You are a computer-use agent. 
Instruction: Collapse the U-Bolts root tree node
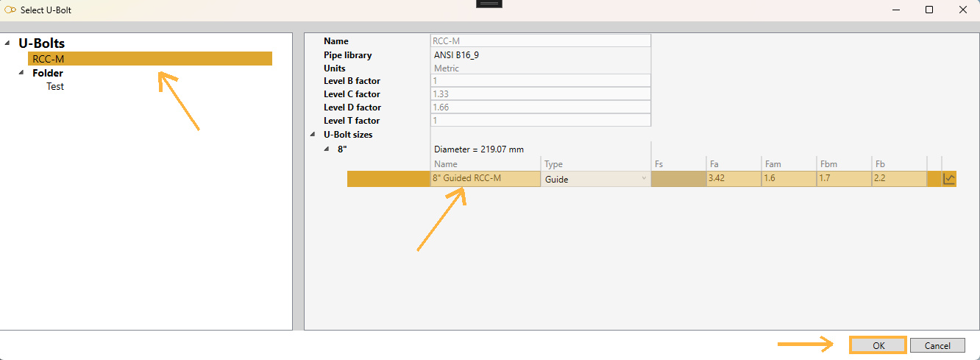[x=7, y=43]
